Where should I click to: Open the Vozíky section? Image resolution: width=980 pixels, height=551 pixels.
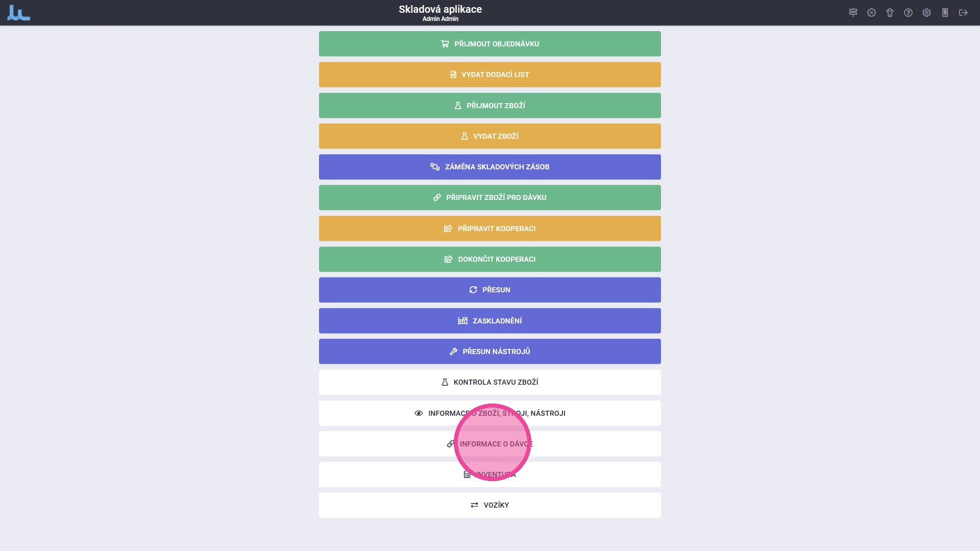pyautogui.click(x=489, y=505)
